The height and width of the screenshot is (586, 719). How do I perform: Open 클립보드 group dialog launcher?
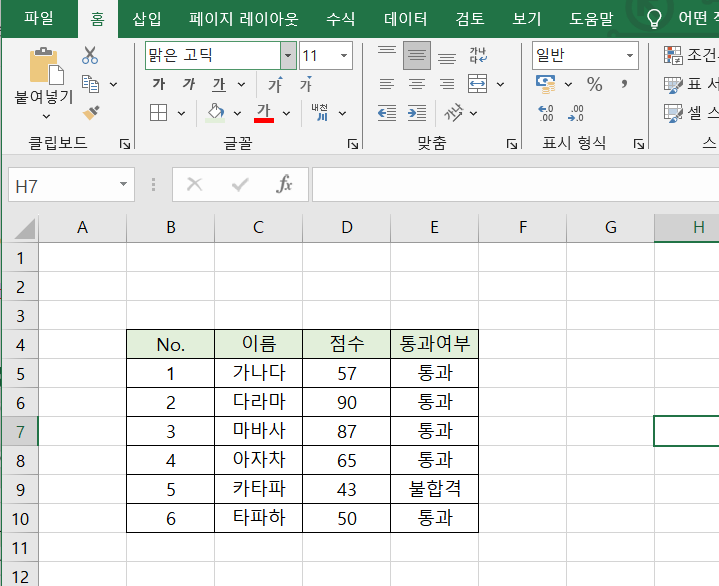[x=125, y=144]
